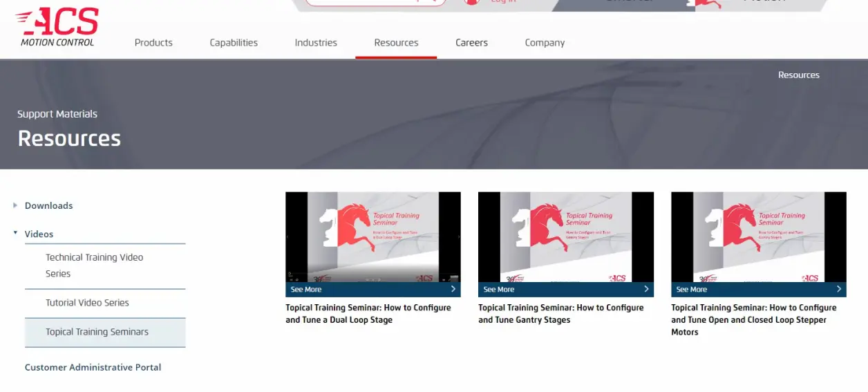This screenshot has width=868, height=392.
Task: Select Technical Training Video Series
Action: (x=105, y=265)
